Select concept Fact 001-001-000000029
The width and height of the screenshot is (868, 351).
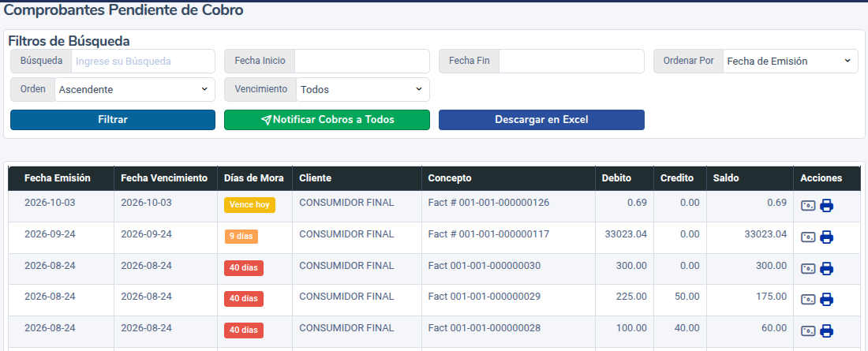tap(485, 297)
